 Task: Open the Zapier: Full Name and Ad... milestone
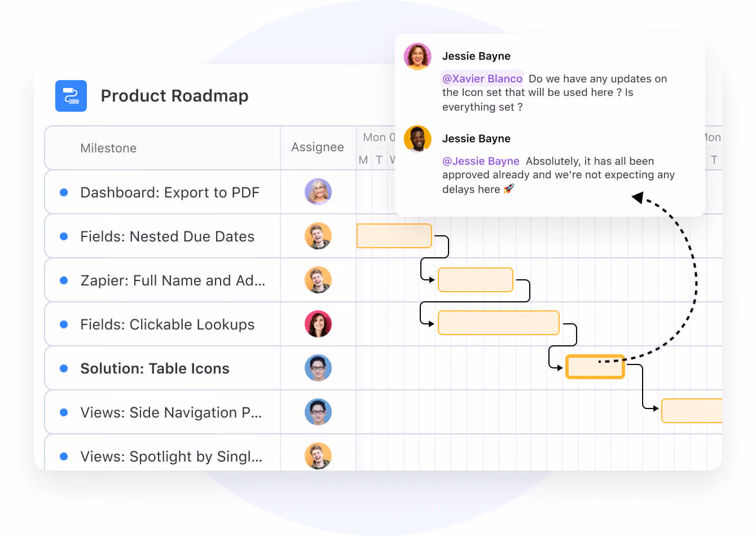173,280
